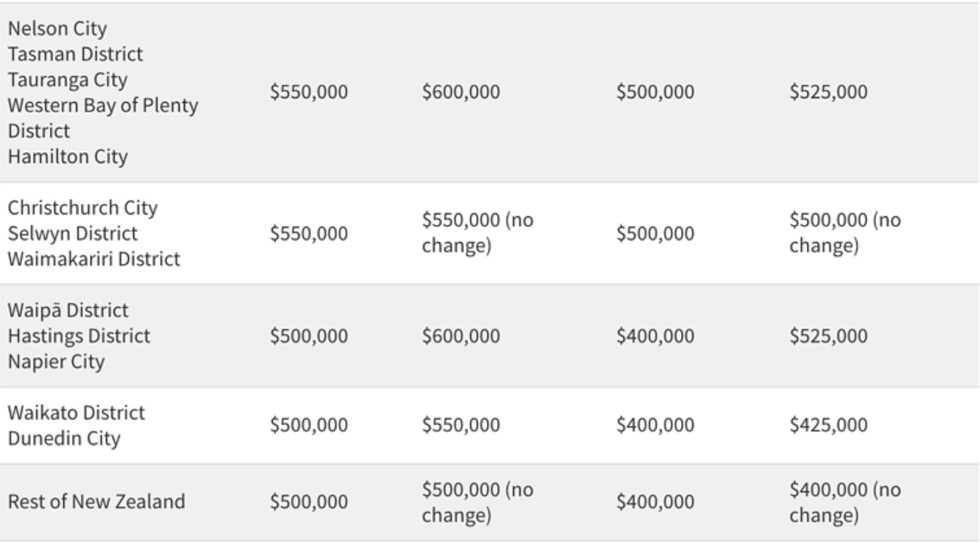Click $525,000 in Nelson City row

coord(828,92)
